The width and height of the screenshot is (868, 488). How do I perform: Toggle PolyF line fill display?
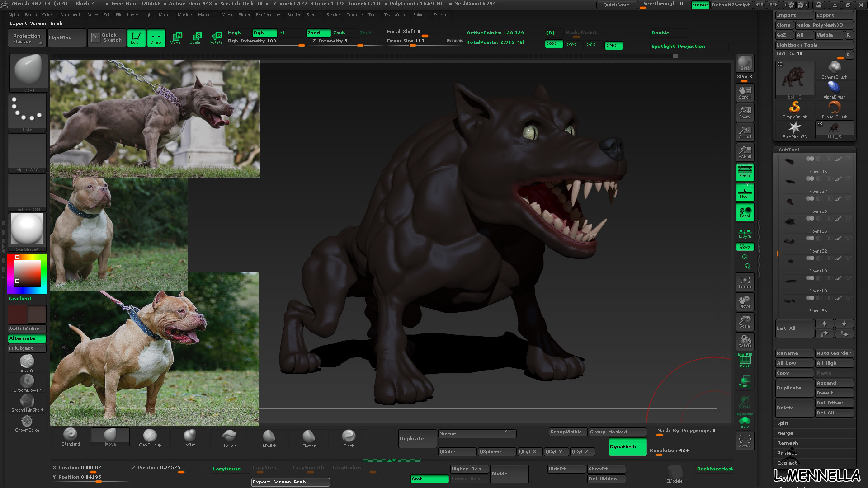pos(745,361)
